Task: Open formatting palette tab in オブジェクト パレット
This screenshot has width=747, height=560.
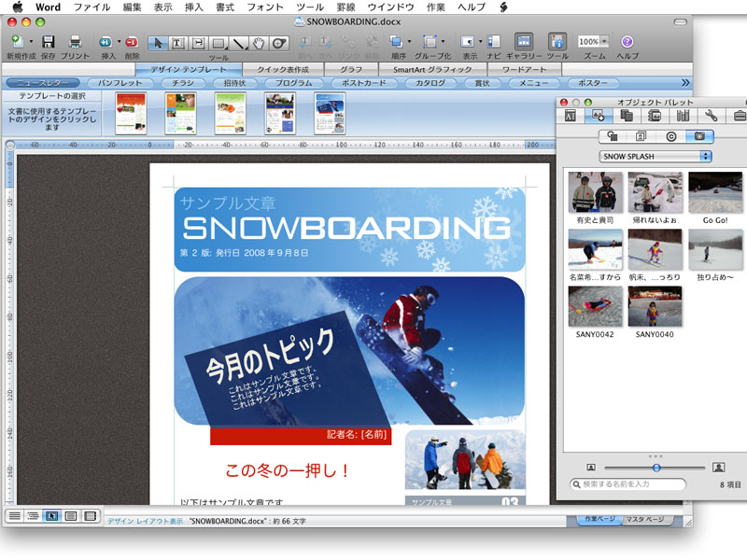Action: (571, 116)
